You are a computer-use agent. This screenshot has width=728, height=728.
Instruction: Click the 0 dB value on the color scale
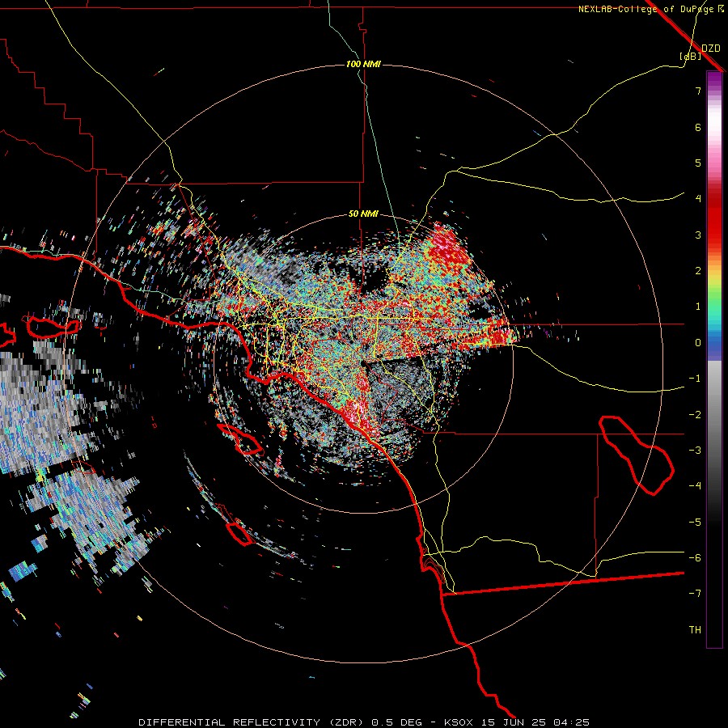tap(698, 343)
